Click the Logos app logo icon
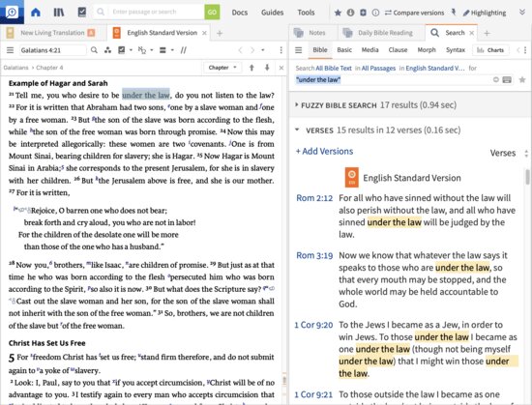532x405 pixels. [12, 12]
